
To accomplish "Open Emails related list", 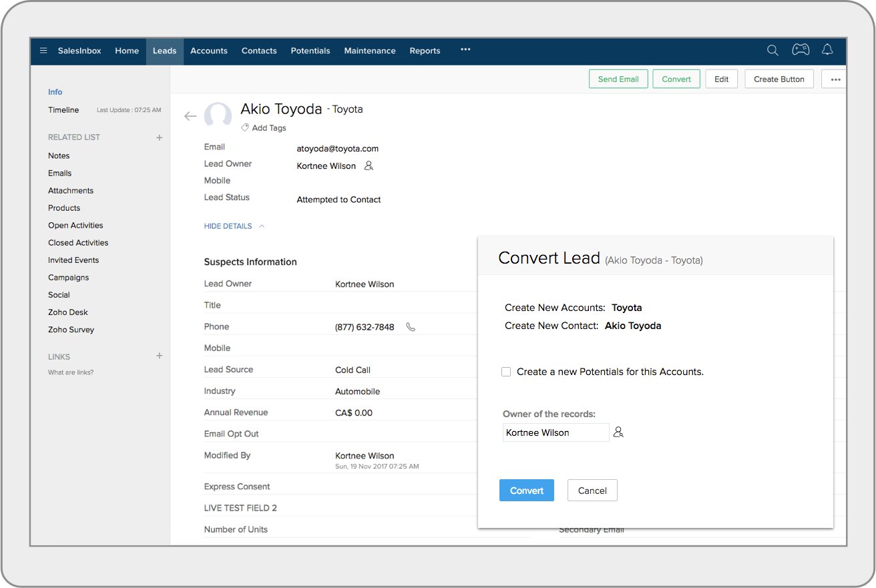I will pos(60,173).
